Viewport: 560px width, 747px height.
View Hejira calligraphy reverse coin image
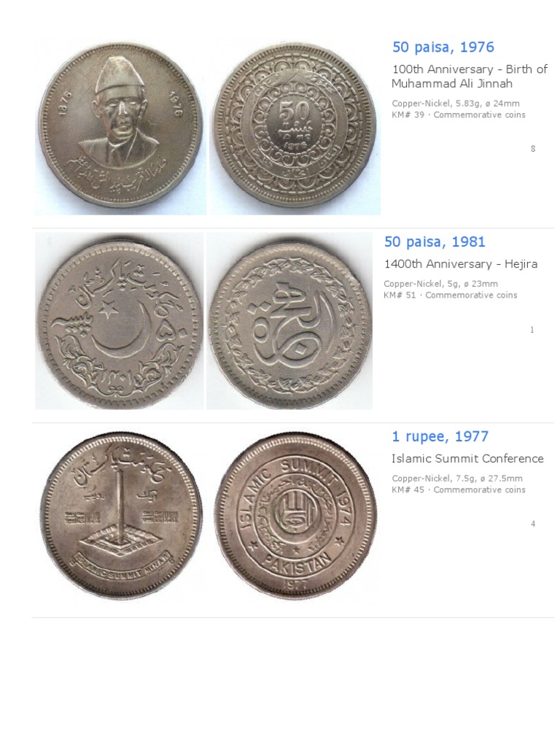coord(289,321)
